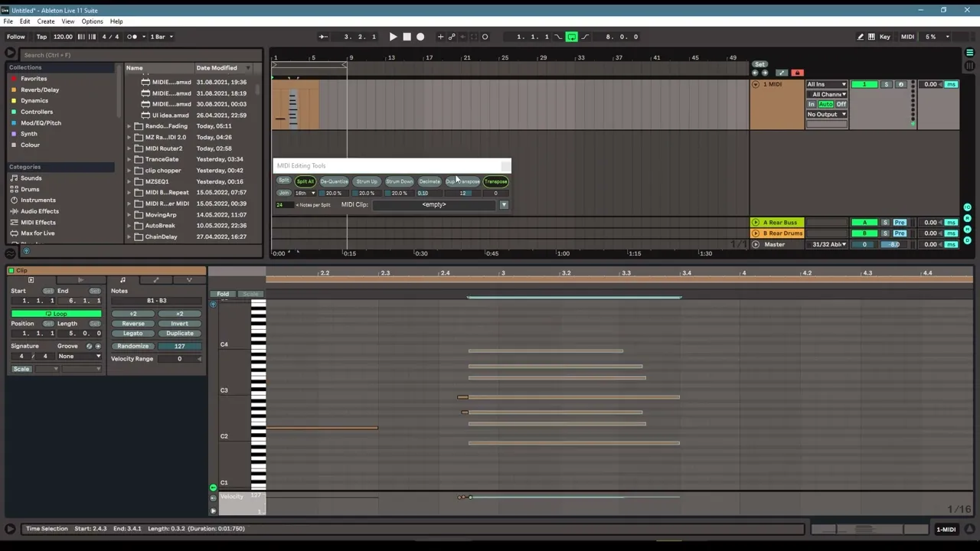Expand the MovingArp folder
980x551 pixels.
pyautogui.click(x=129, y=215)
